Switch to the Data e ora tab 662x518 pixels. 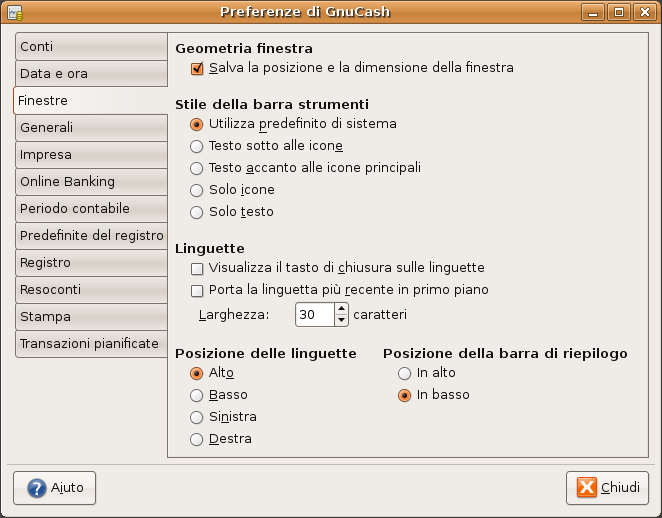92,73
